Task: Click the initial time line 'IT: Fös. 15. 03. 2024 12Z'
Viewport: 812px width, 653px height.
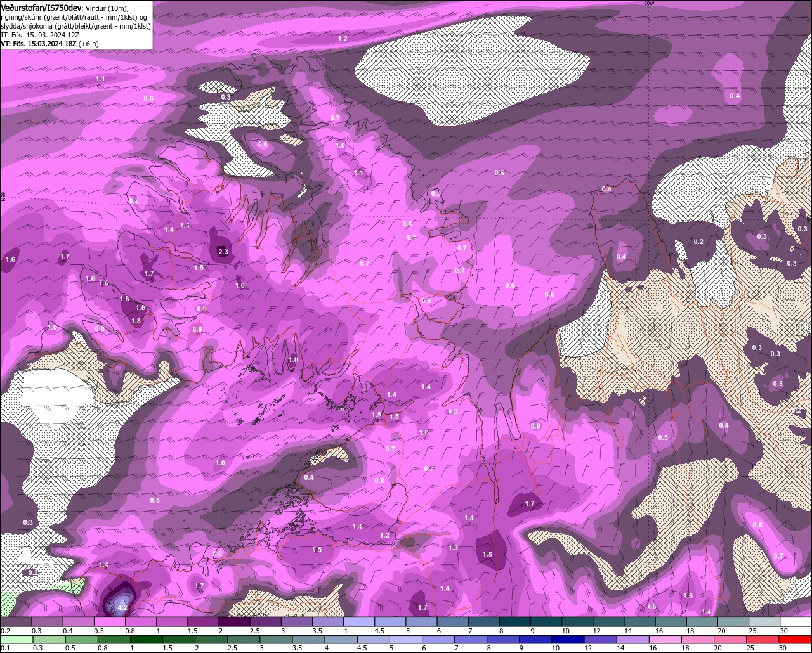Action: (x=41, y=35)
